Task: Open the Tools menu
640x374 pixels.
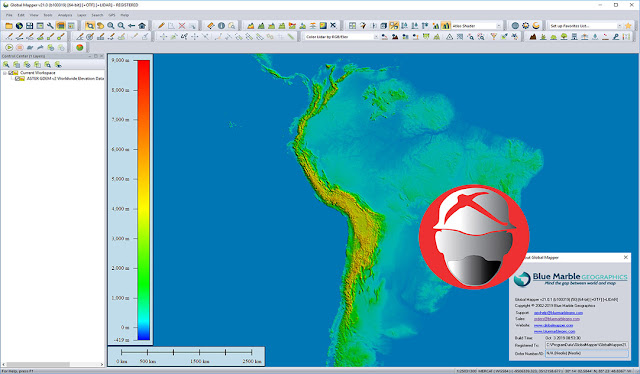Action: 48,15
